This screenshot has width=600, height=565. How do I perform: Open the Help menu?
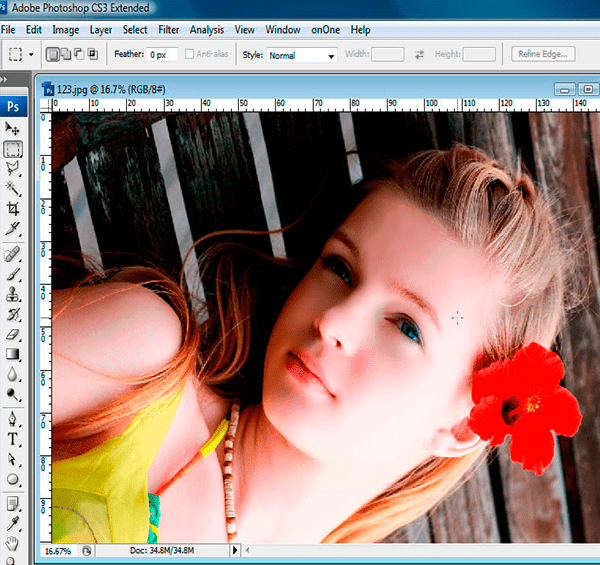coord(360,30)
